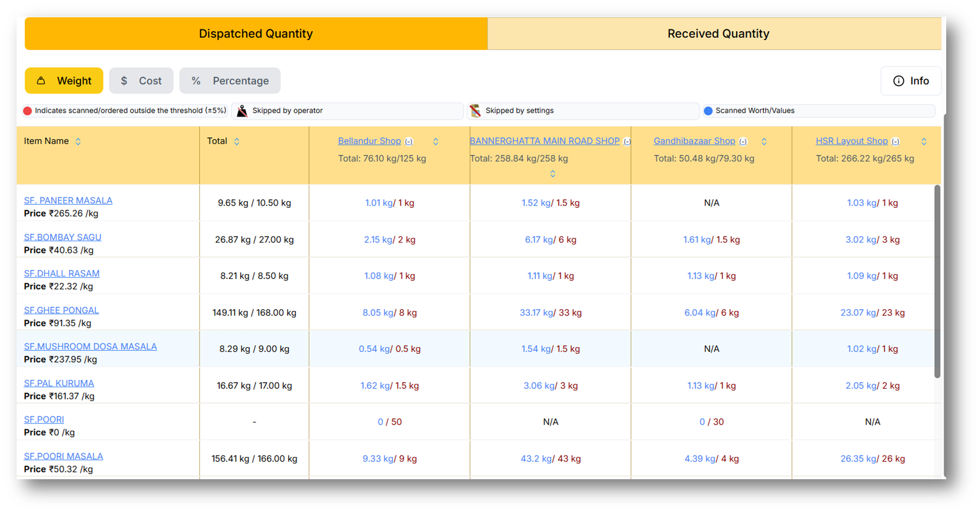Click the Skipped by settings icon
Viewport: 980px width, 513px height.
(475, 111)
